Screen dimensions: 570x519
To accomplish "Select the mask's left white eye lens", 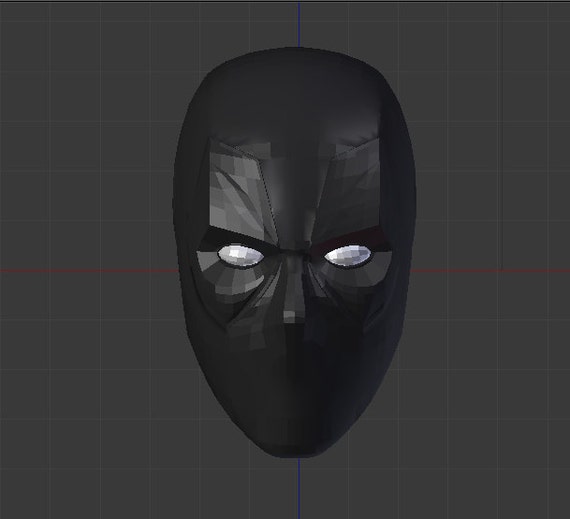I will [x=241, y=256].
